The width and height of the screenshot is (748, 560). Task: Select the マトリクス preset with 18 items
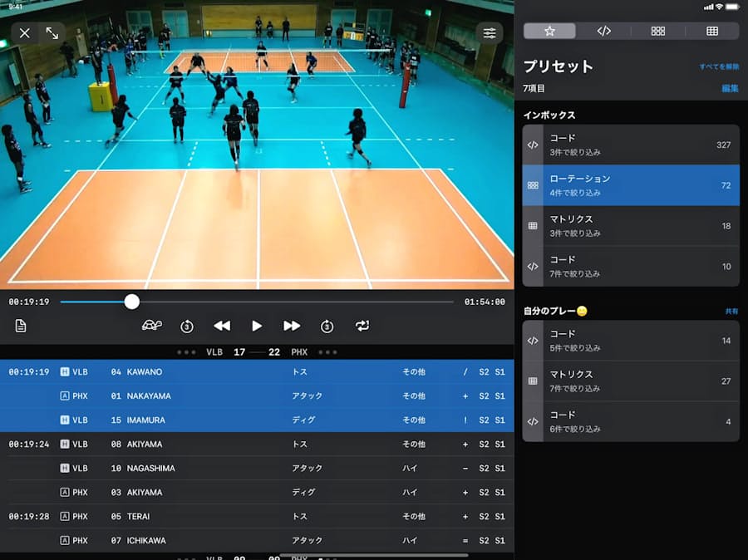631,226
